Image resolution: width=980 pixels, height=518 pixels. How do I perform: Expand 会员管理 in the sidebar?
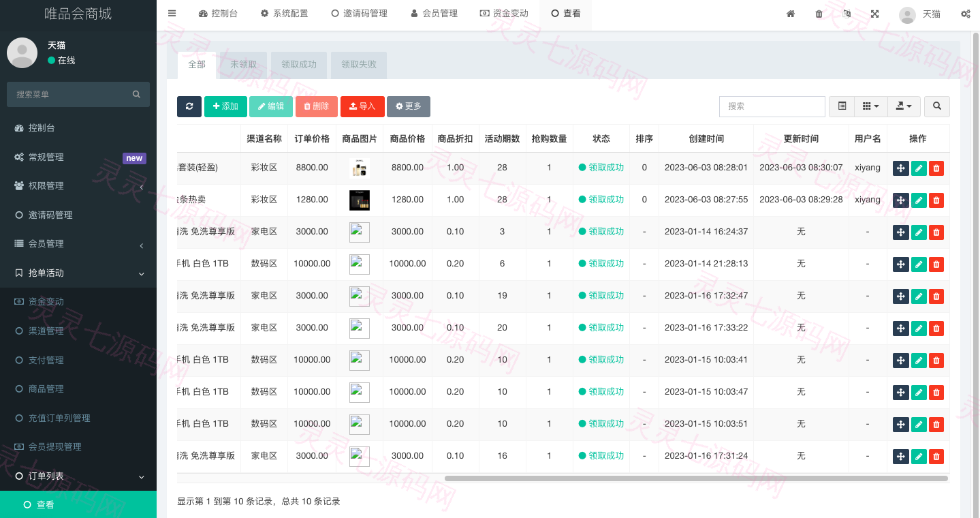click(x=78, y=243)
